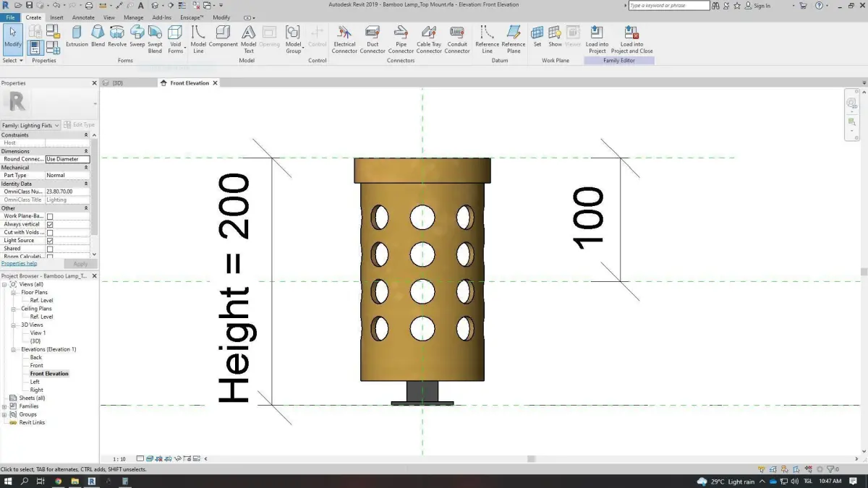Viewport: 868px width, 488px height.
Task: Switch to the Annotate ribbon tab
Action: point(83,17)
